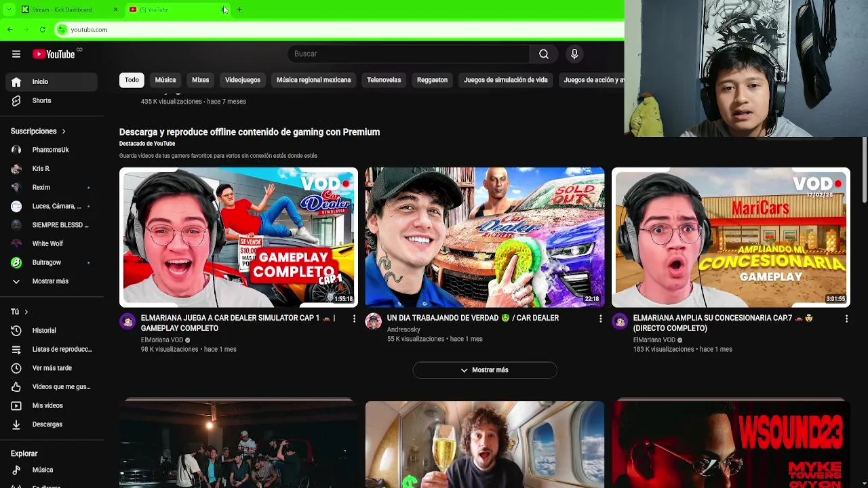Open the WSOUND23 Myke Towers thumbnail
This screenshot has height=488, width=868.
click(731, 445)
